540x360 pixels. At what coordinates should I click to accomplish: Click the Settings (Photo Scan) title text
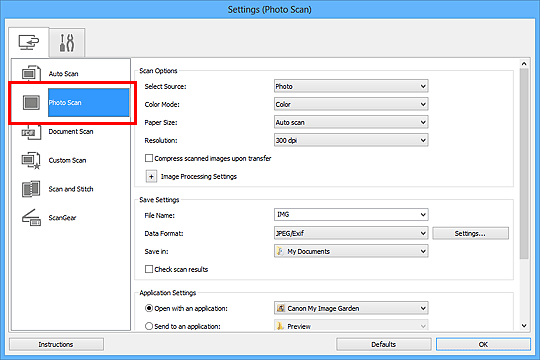(270, 9)
